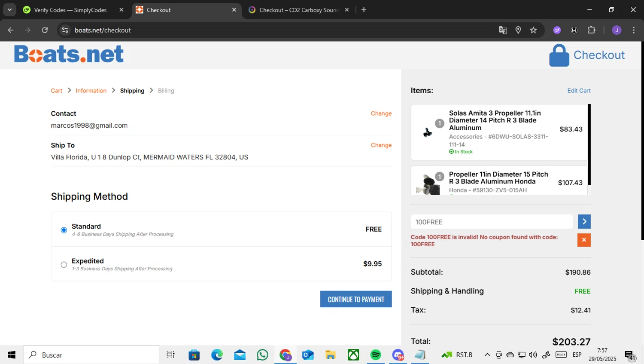Select the Billing breadcrumb step
This screenshot has width=644, height=364.
pyautogui.click(x=166, y=91)
